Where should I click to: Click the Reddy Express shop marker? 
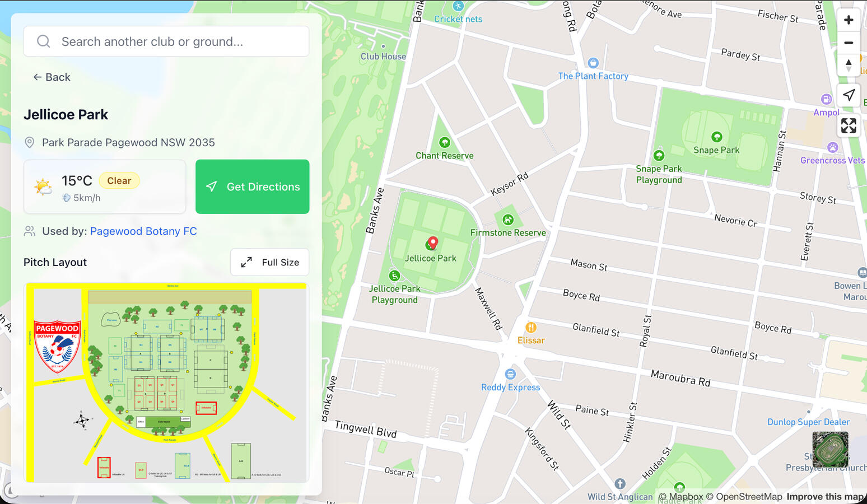click(510, 374)
